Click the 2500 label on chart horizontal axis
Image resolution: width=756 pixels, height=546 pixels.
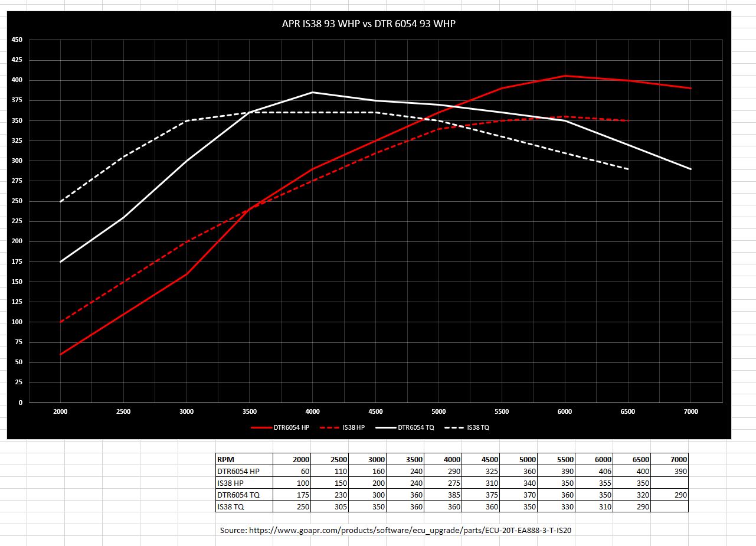point(123,411)
